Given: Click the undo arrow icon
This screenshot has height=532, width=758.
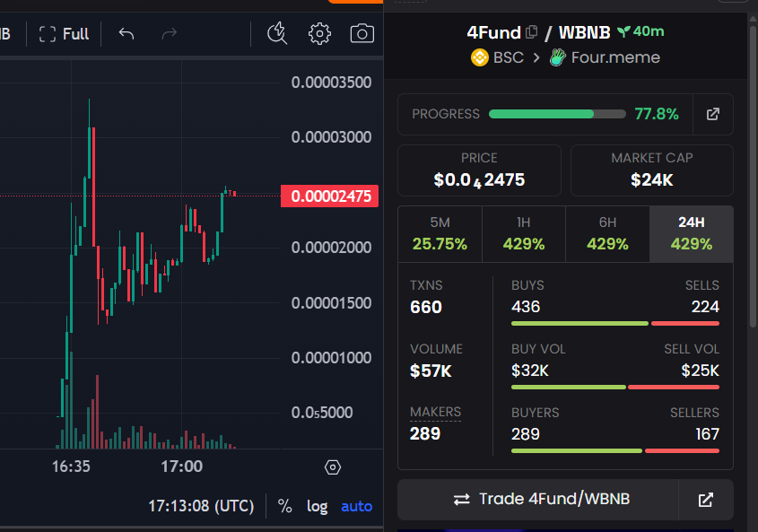Looking at the screenshot, I should coord(126,34).
